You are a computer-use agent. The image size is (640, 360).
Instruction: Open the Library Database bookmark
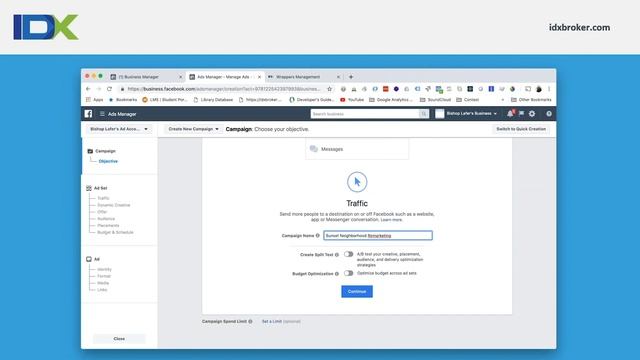click(213, 100)
